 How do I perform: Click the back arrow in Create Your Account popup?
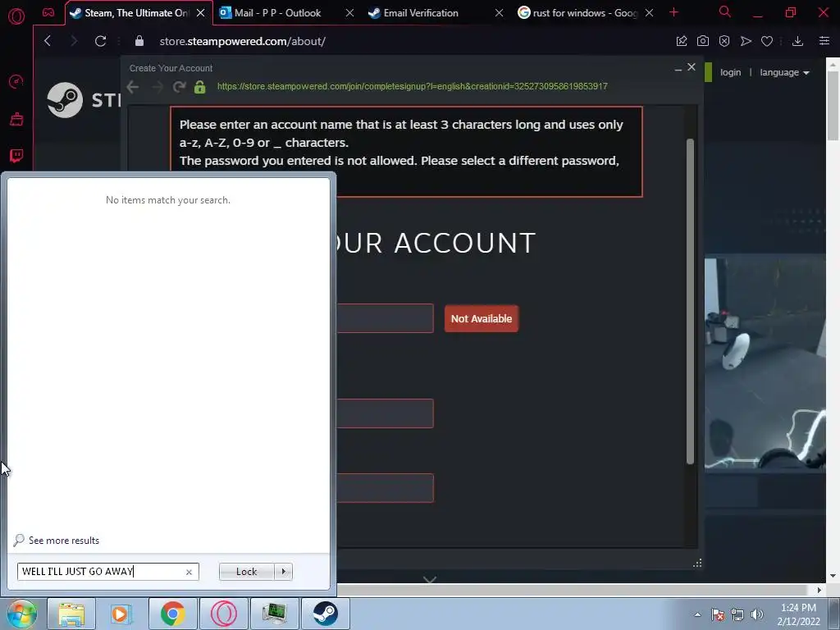[x=133, y=87]
